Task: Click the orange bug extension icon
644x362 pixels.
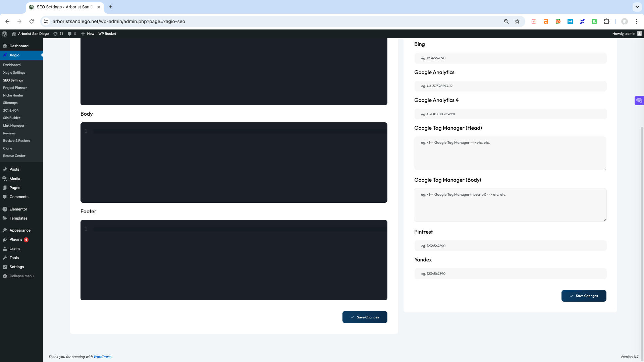Action: pyautogui.click(x=558, y=21)
